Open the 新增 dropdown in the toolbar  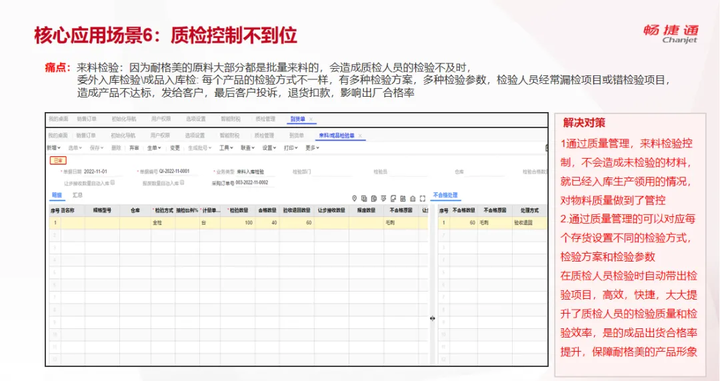click(53, 148)
